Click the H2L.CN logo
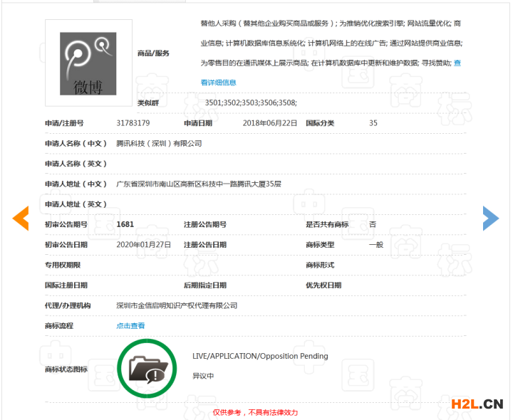This screenshot has width=513, height=420. click(477, 404)
